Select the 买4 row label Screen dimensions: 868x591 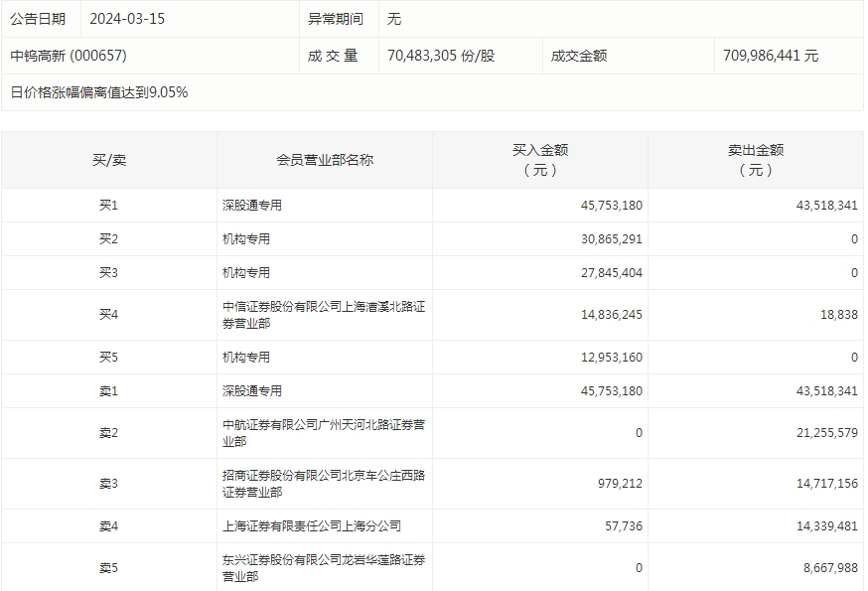(x=108, y=315)
